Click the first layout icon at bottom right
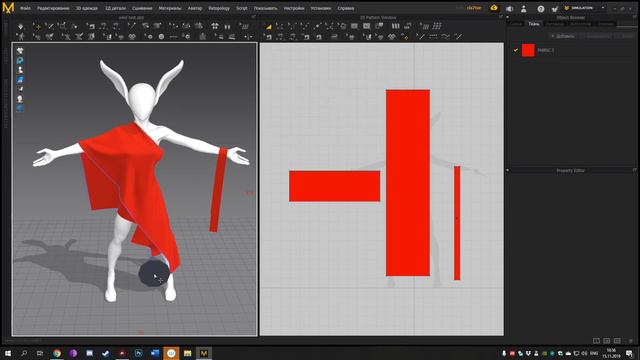This screenshot has width=640, height=360. click(596, 341)
